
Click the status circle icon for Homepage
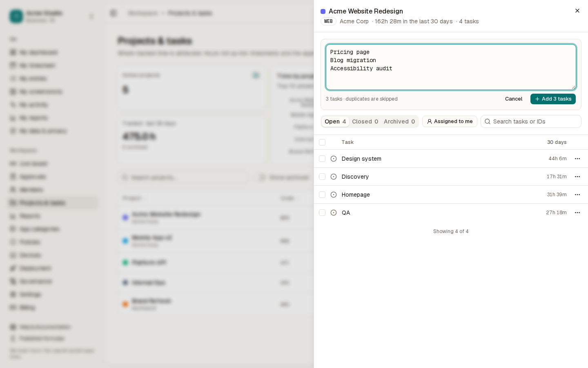[334, 195]
